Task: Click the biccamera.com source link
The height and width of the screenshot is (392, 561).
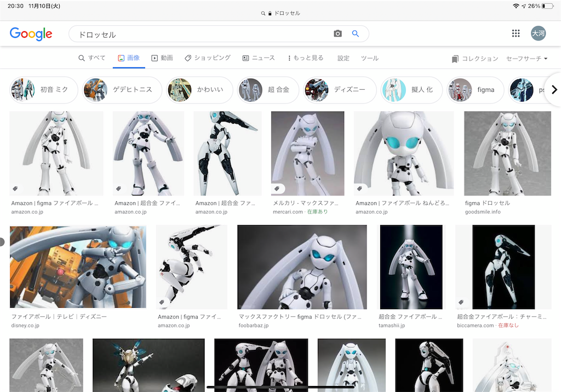Action: tap(475, 325)
